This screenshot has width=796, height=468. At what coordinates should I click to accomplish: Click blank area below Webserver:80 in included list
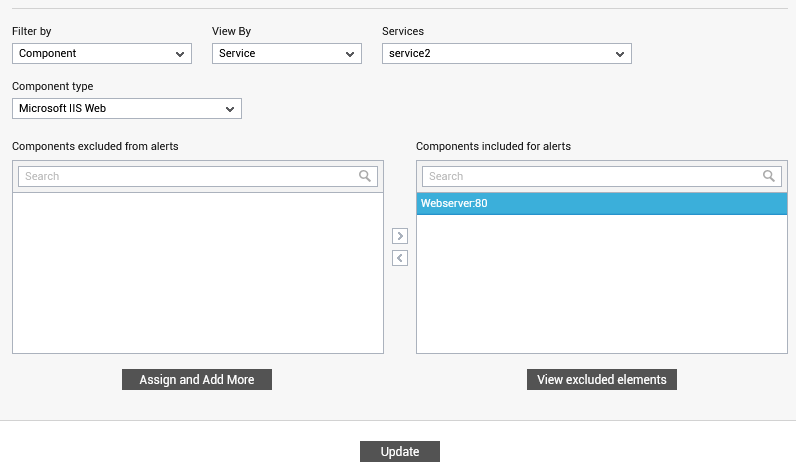(x=602, y=284)
